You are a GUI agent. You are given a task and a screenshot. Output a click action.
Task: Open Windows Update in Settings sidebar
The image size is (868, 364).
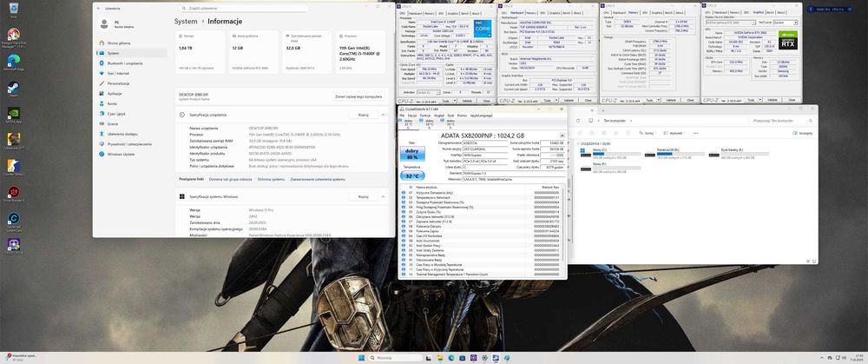coord(132,154)
